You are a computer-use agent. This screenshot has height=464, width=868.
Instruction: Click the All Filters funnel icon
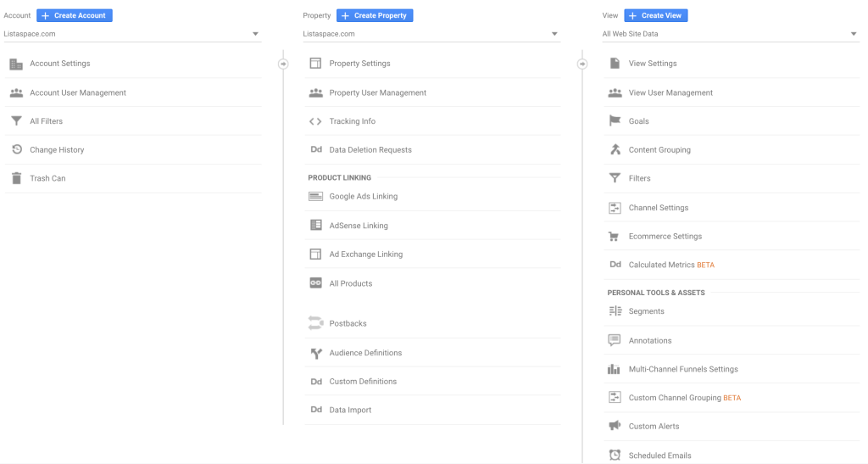click(16, 121)
